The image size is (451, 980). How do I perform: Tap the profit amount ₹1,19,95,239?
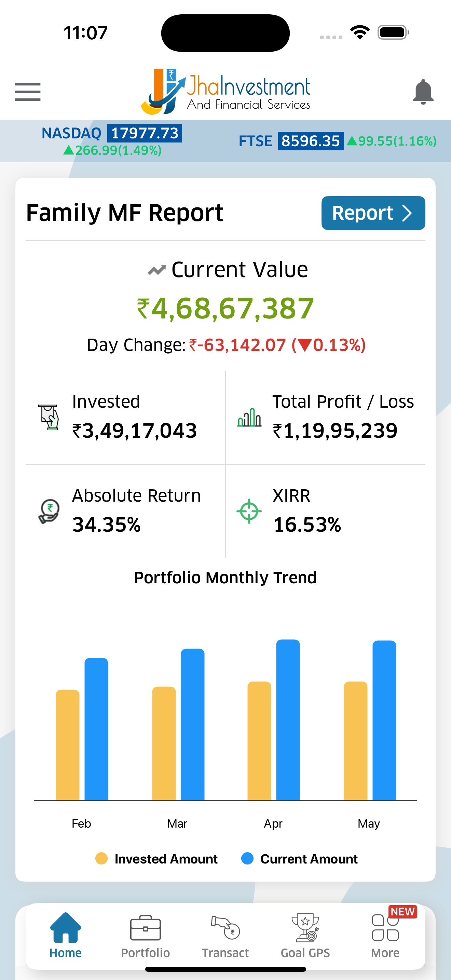pyautogui.click(x=335, y=431)
